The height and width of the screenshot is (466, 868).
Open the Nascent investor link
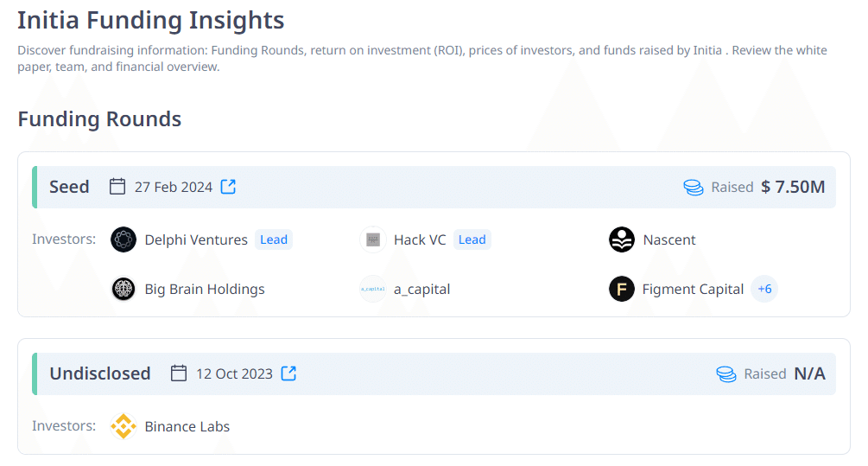(669, 239)
